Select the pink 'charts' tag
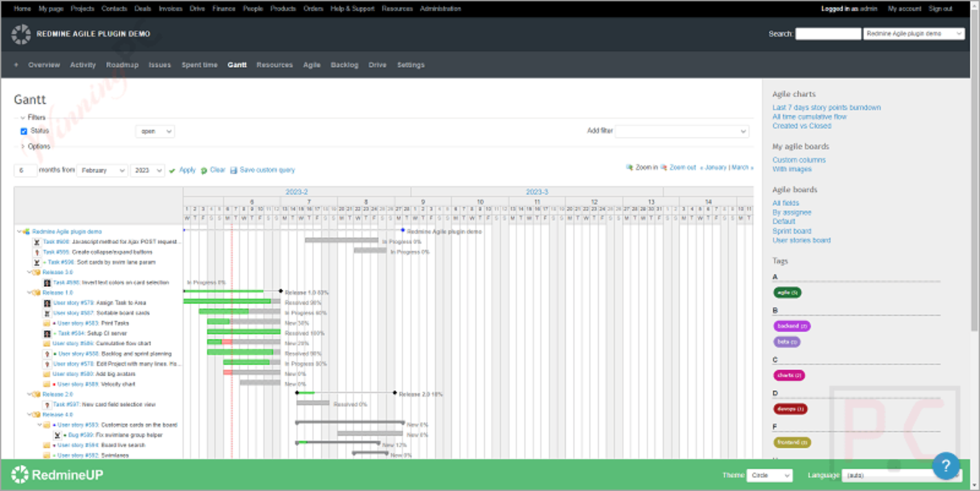 click(789, 375)
